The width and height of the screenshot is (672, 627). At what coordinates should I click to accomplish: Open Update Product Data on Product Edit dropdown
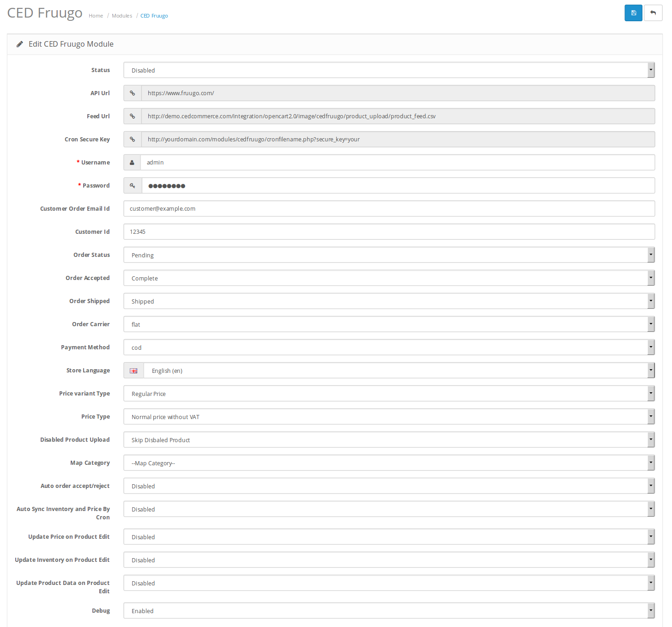389,583
